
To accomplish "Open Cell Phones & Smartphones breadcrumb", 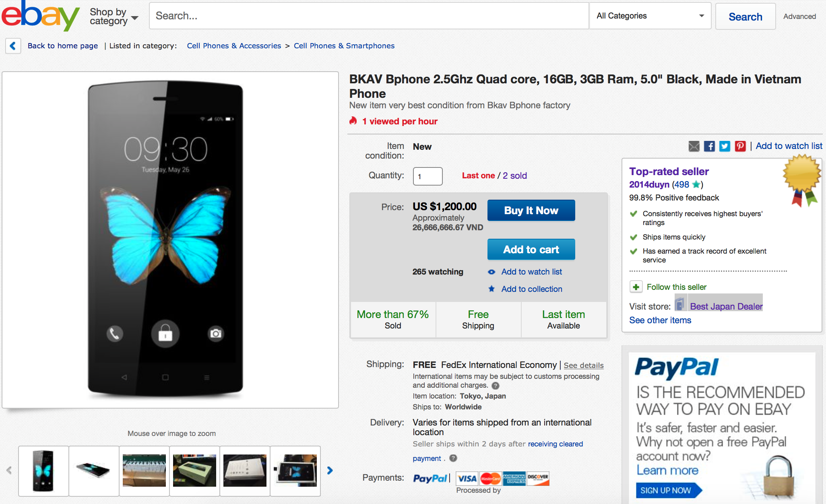I will [344, 46].
